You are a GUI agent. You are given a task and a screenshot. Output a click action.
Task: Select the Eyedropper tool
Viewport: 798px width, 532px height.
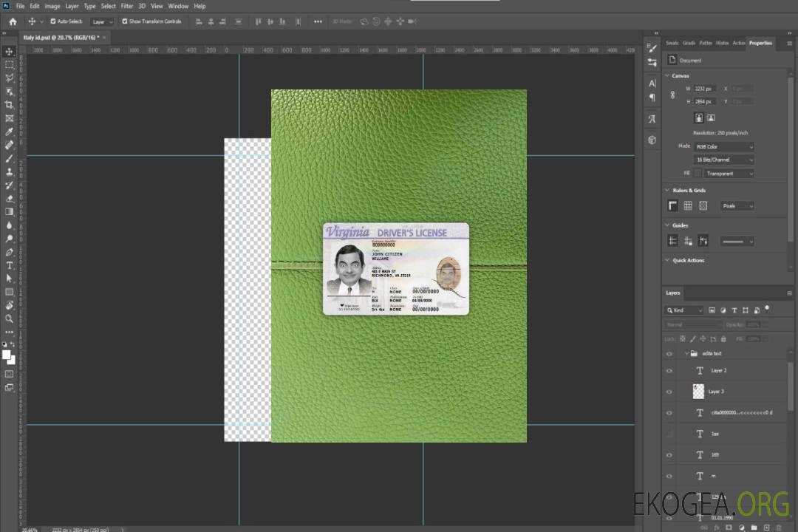(x=10, y=132)
